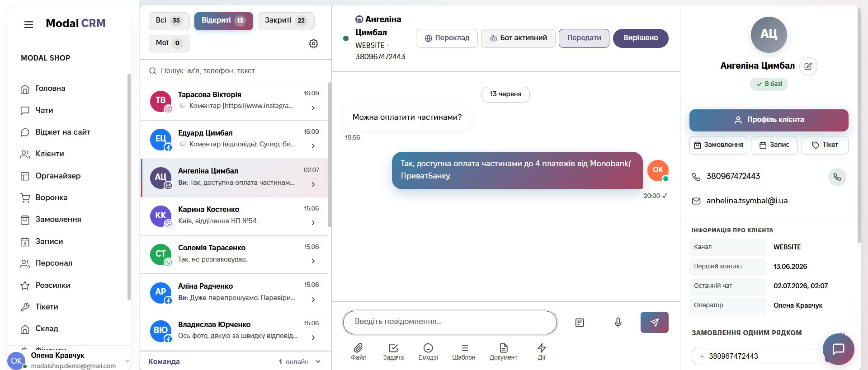The height and width of the screenshot is (370, 868).
Task: Open the notes icon beside message input
Action: coord(580,323)
